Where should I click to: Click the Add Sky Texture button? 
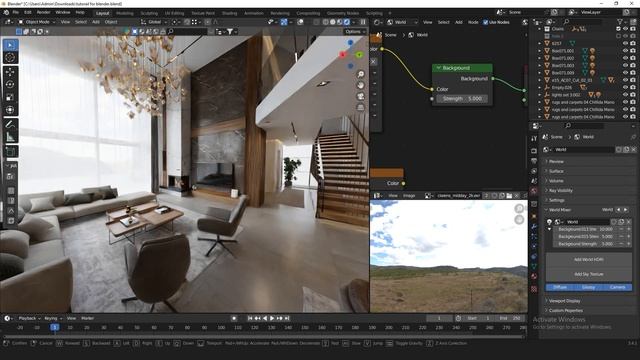(x=589, y=274)
